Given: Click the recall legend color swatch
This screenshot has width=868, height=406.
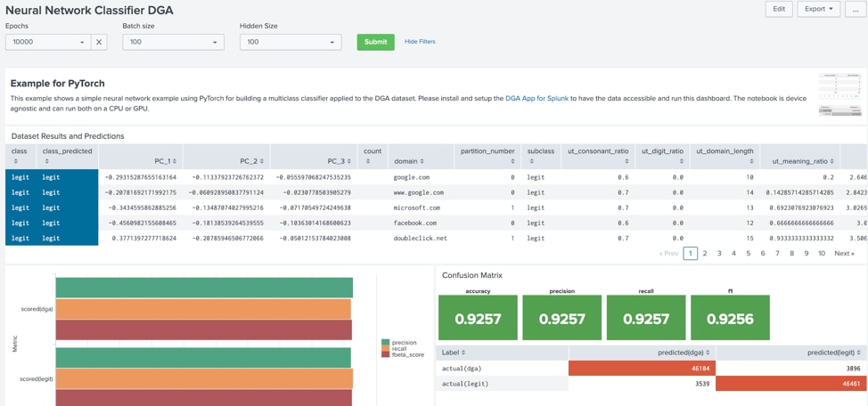Looking at the screenshot, I should (385, 348).
